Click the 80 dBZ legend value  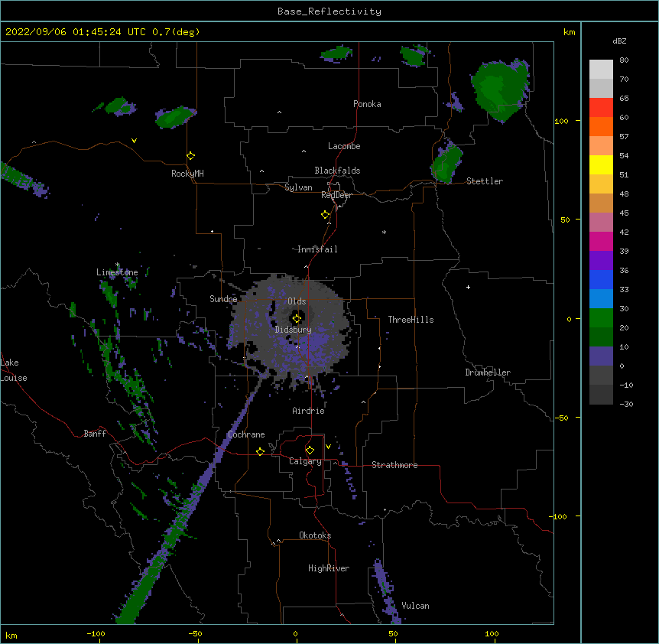pyautogui.click(x=624, y=60)
